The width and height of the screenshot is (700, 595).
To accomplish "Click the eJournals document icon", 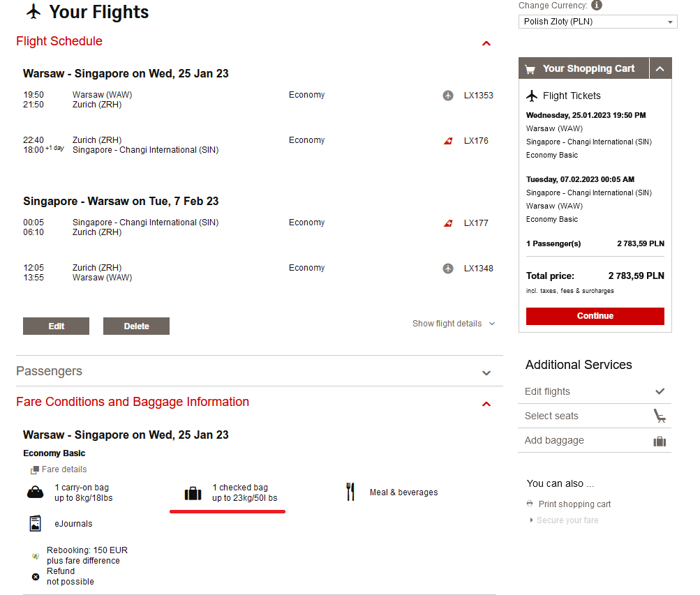I will click(x=36, y=523).
